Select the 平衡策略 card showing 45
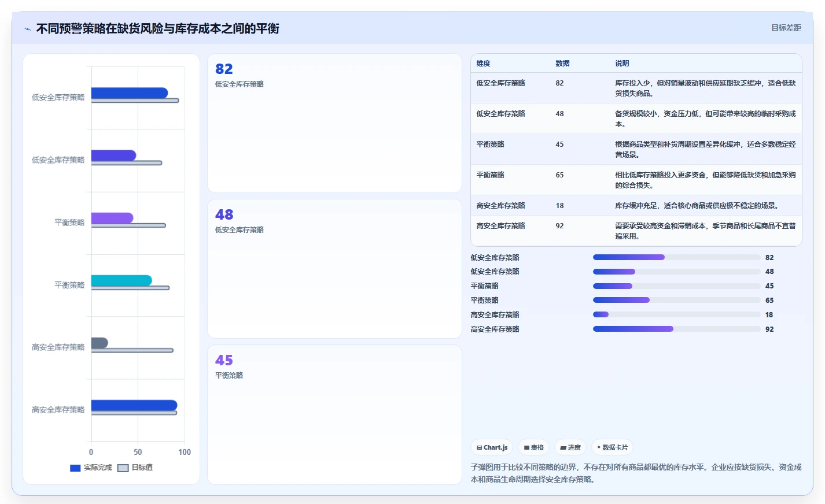Screen dimensions: 825x504 tap(334, 414)
